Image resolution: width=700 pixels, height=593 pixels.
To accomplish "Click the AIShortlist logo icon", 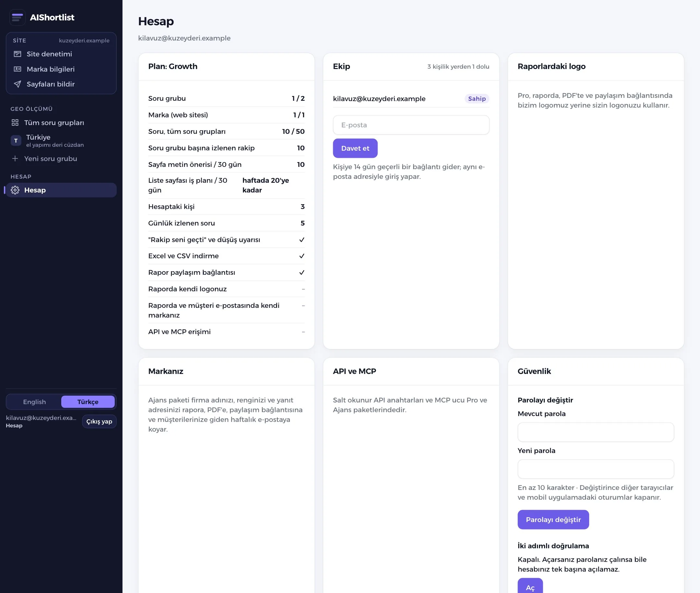I will coord(17,17).
